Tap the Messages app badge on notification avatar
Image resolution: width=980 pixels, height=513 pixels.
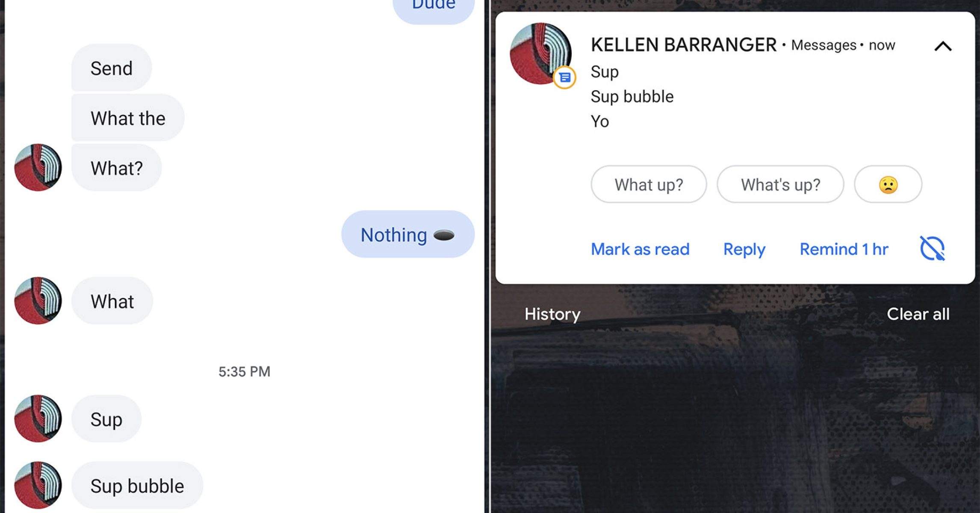(x=564, y=77)
